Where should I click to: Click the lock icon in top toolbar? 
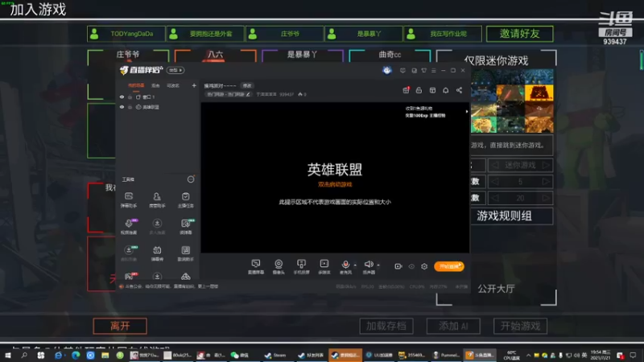point(419,90)
